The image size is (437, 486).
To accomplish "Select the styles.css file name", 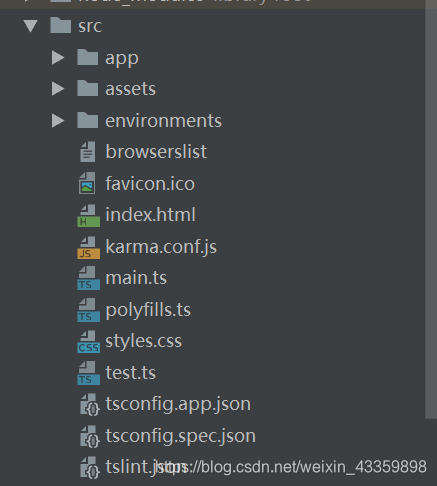I will [x=144, y=342].
